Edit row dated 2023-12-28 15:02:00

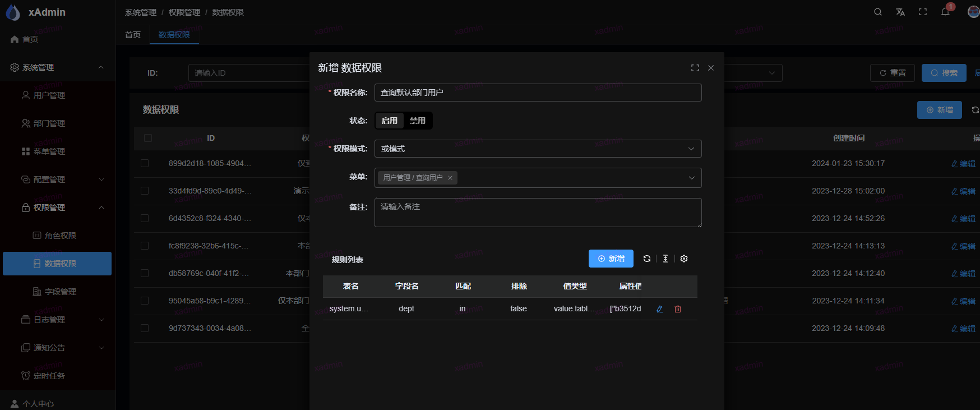tap(963, 191)
